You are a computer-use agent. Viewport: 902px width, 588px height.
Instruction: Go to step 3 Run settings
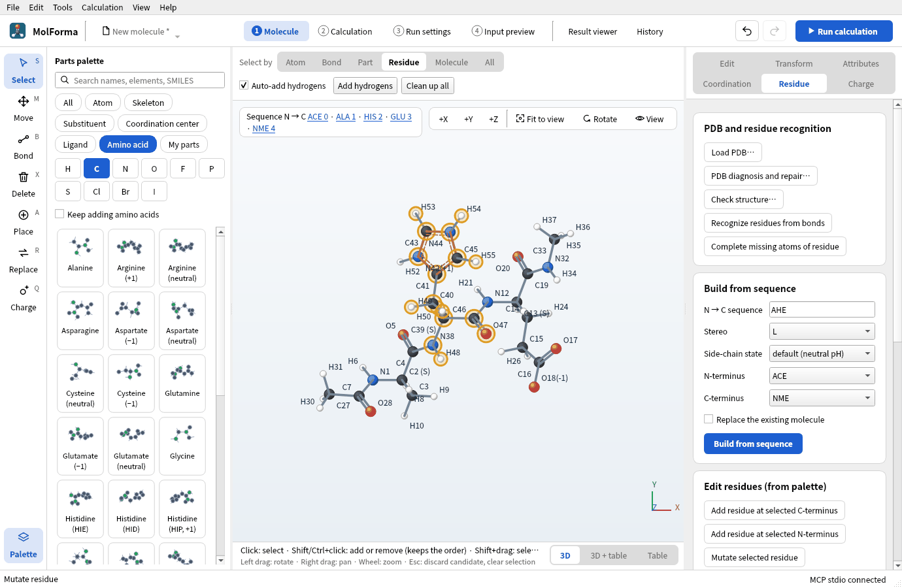(422, 31)
